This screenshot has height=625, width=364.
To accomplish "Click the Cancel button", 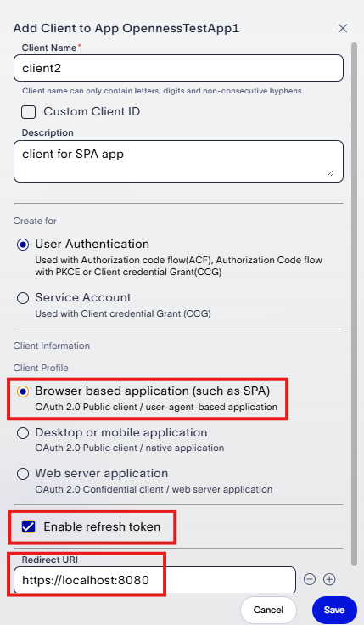I will click(x=268, y=610).
